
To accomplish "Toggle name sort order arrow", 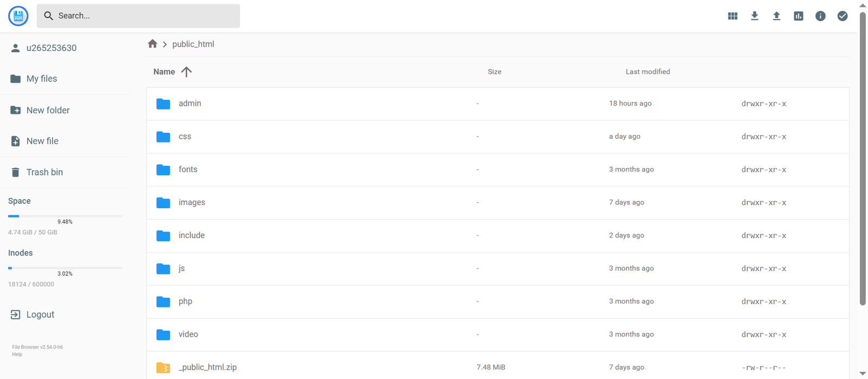I will point(187,72).
